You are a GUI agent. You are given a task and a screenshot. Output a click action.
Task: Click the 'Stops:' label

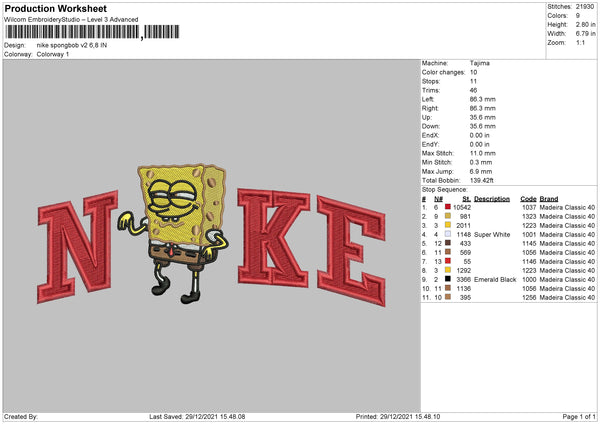(x=431, y=81)
